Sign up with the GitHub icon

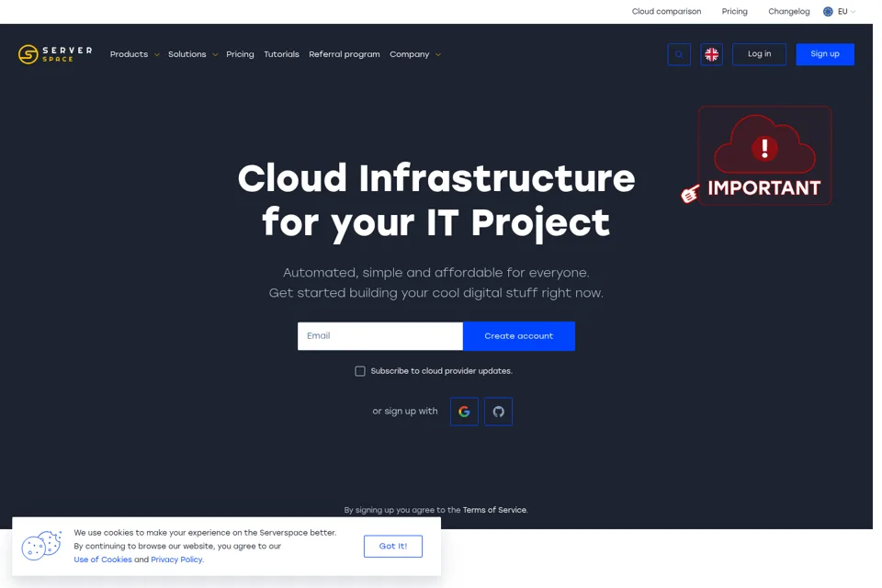click(498, 412)
